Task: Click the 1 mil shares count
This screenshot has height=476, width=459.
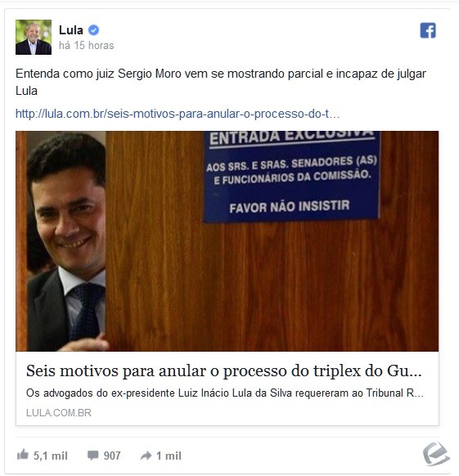Action: click(x=169, y=456)
